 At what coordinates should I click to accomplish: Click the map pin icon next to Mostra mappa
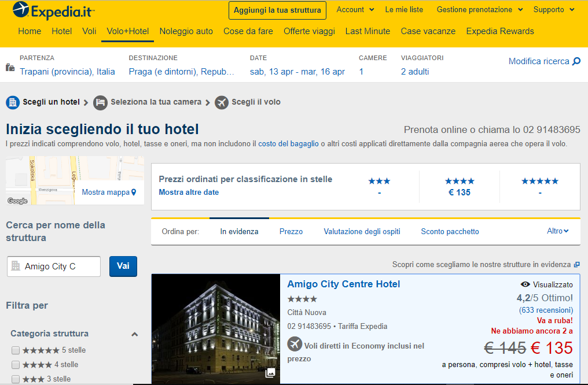(134, 192)
